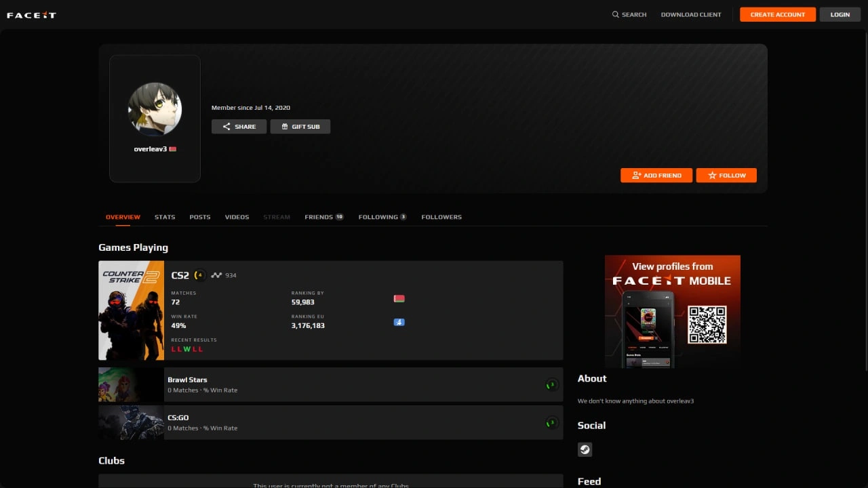The height and width of the screenshot is (488, 868).
Task: Click the flag next to overleav3 username
Action: point(173,149)
